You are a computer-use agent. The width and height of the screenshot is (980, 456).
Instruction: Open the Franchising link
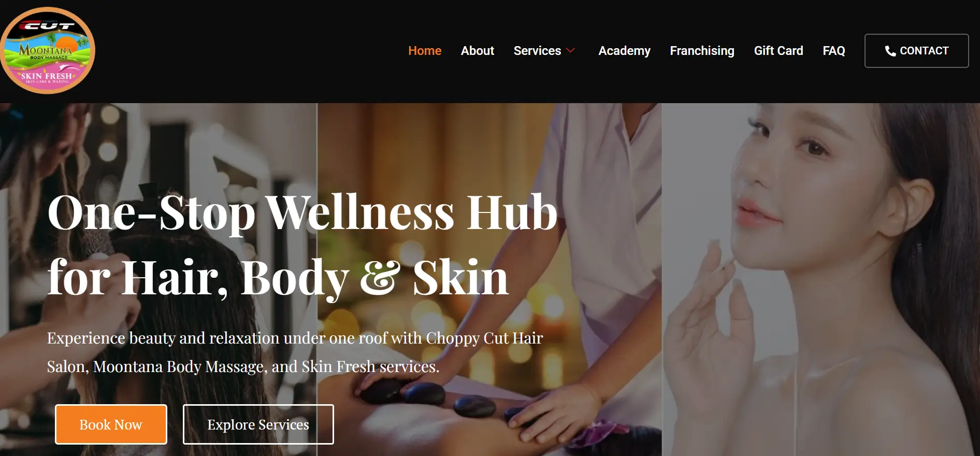702,51
